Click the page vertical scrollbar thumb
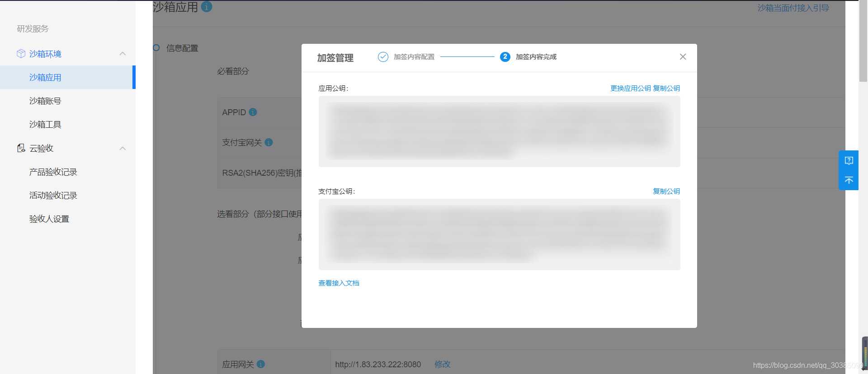The width and height of the screenshot is (868, 374). coord(863,41)
